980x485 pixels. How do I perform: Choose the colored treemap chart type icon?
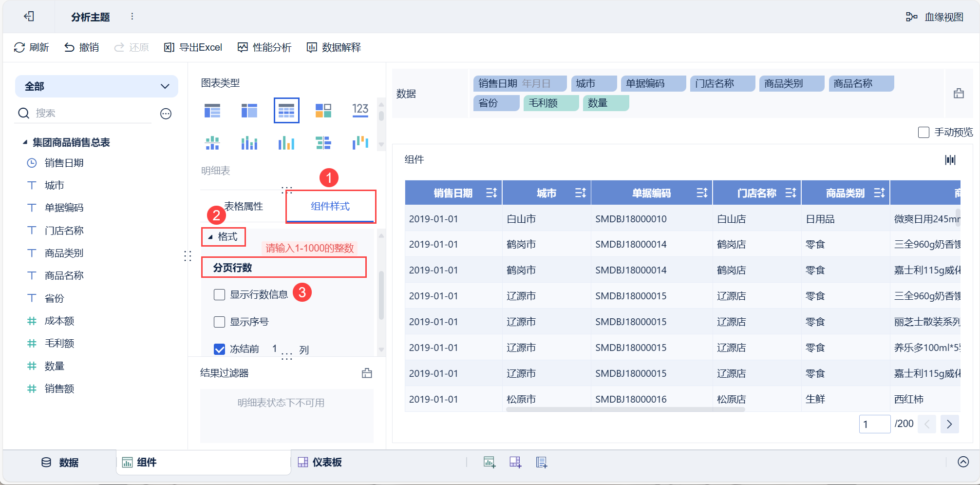323,111
